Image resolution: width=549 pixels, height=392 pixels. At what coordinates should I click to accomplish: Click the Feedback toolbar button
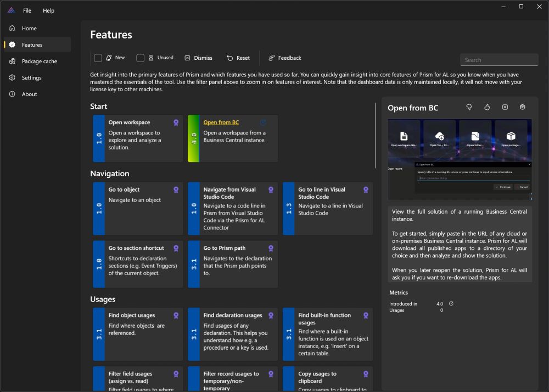[284, 58]
